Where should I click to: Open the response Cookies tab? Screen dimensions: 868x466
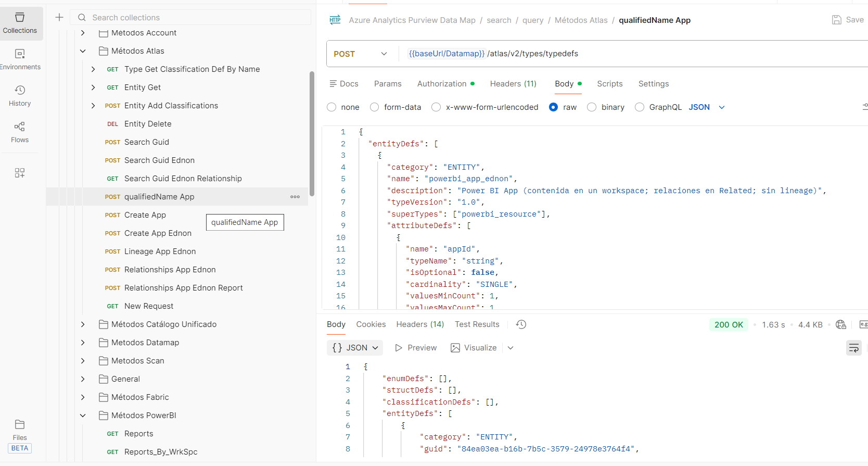(x=371, y=324)
